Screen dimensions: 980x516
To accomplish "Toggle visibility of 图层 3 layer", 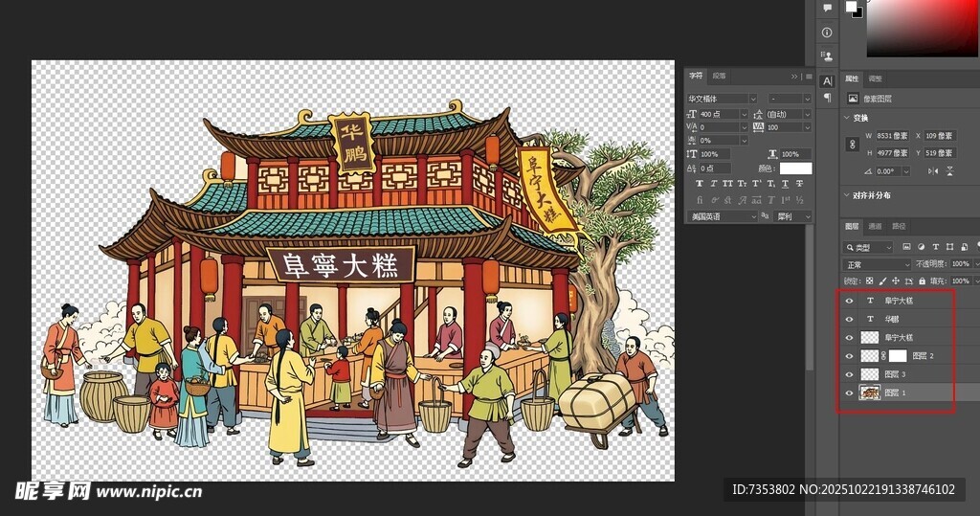I will pos(849,374).
